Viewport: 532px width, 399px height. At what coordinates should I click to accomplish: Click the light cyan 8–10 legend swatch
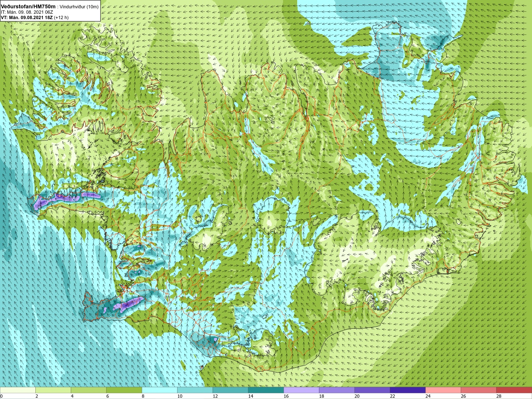pos(160,390)
